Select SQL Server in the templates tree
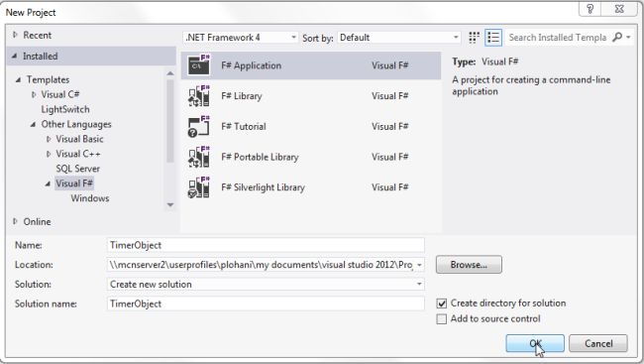This screenshot has width=644, height=364. 77,169
